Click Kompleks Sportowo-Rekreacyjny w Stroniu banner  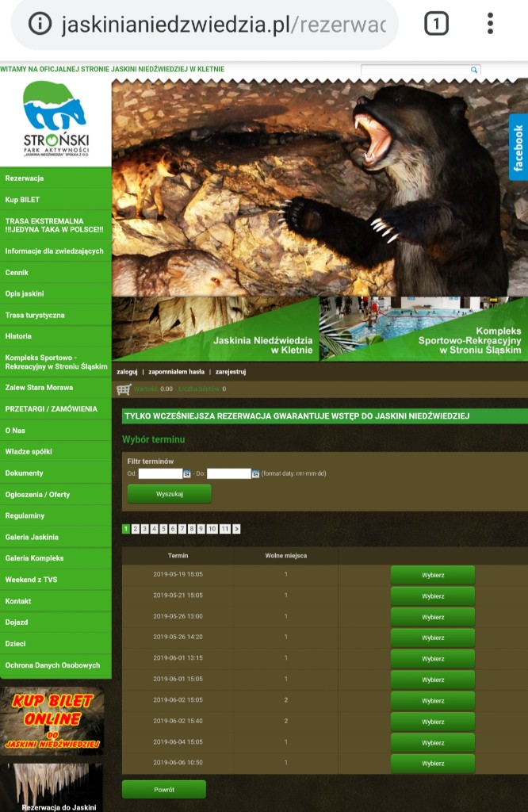click(x=423, y=329)
